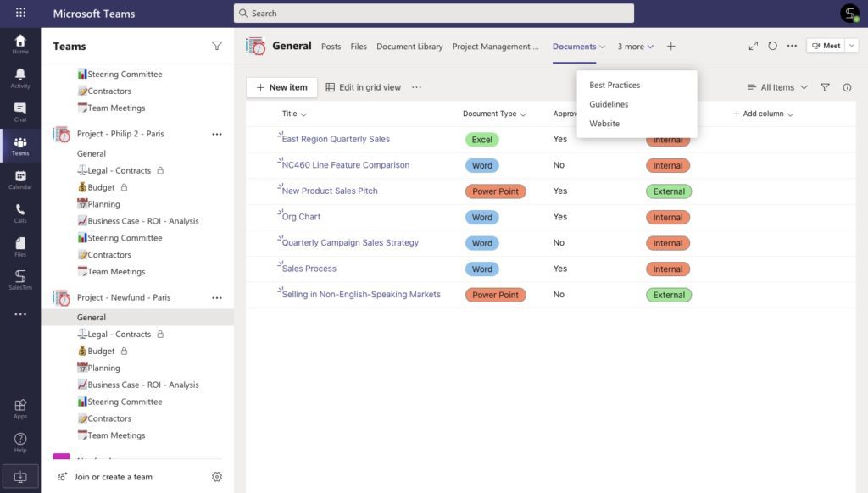Open the Title column header menu
Image resolution: width=868 pixels, height=493 pixels.
point(294,114)
